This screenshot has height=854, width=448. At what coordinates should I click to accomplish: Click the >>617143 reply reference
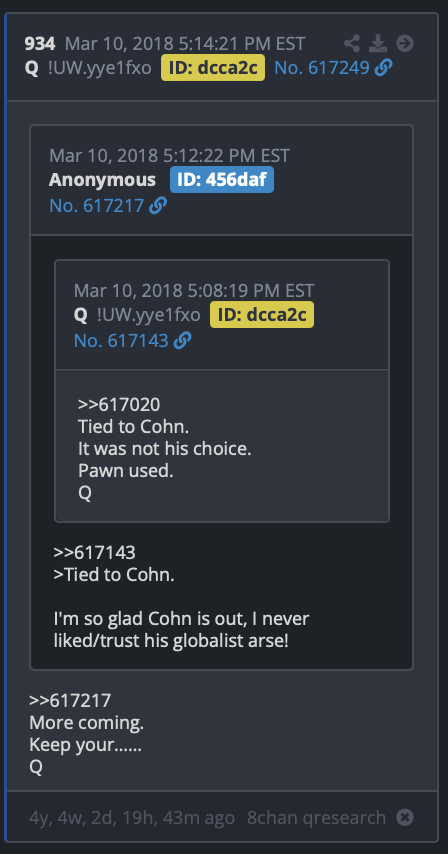pos(94,552)
